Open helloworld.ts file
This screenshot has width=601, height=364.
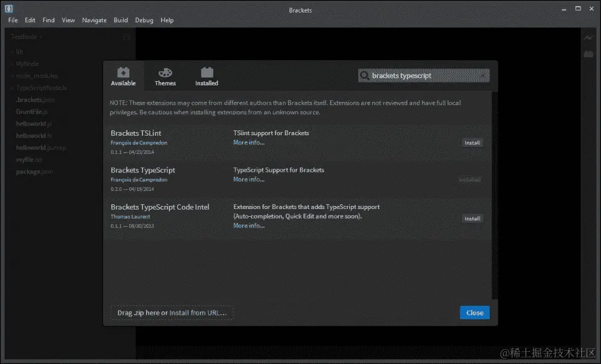coord(34,136)
